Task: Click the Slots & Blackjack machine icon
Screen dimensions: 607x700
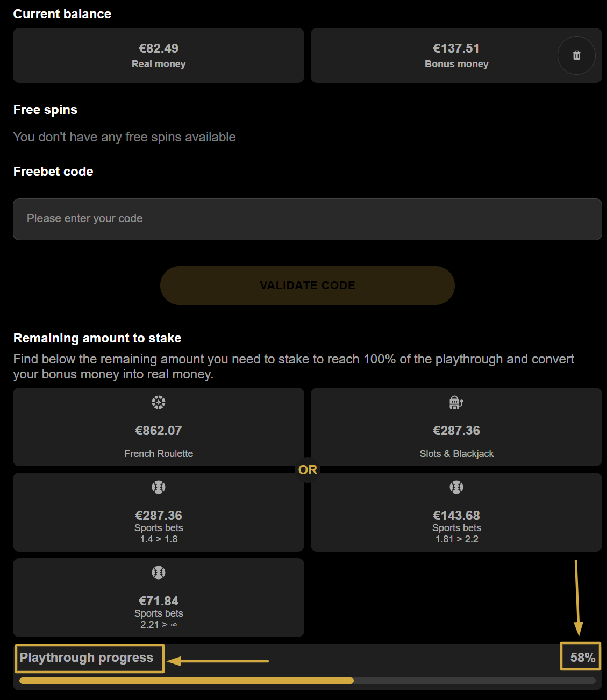Action: click(456, 402)
